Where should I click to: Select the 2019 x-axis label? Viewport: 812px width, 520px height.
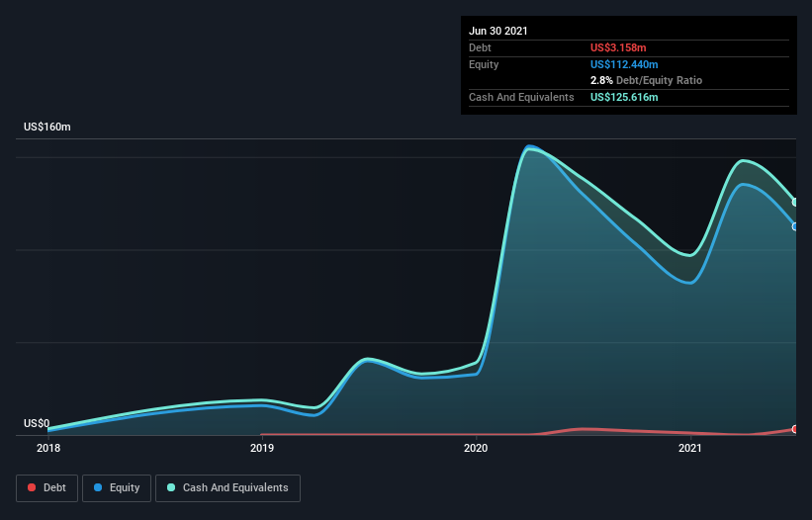(x=262, y=448)
